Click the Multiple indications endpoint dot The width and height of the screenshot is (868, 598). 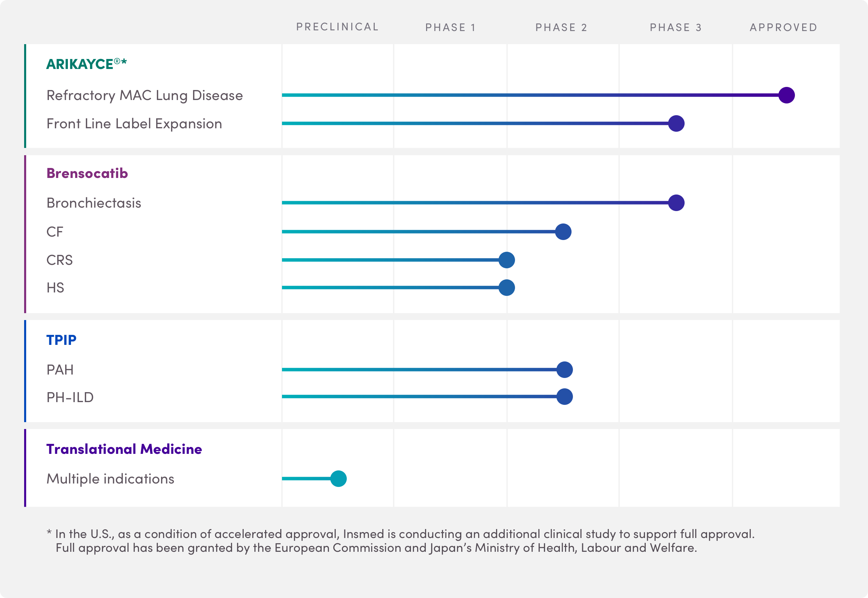pos(338,479)
